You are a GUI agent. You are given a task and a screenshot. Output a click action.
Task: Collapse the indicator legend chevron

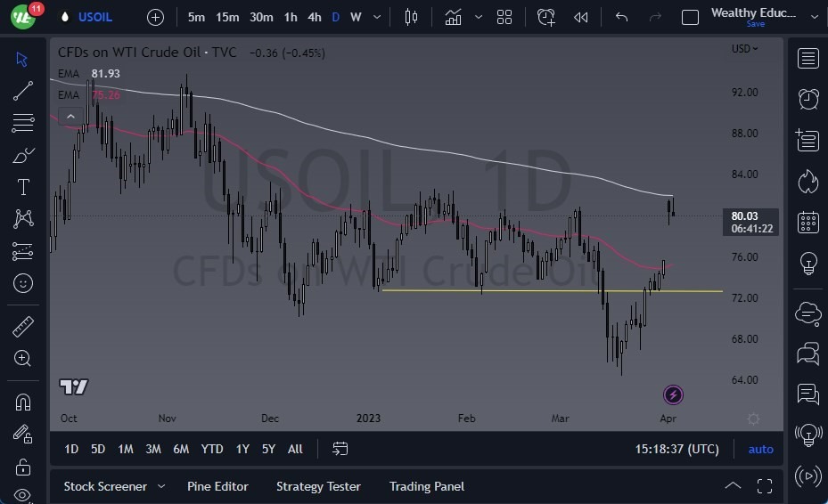[x=70, y=116]
